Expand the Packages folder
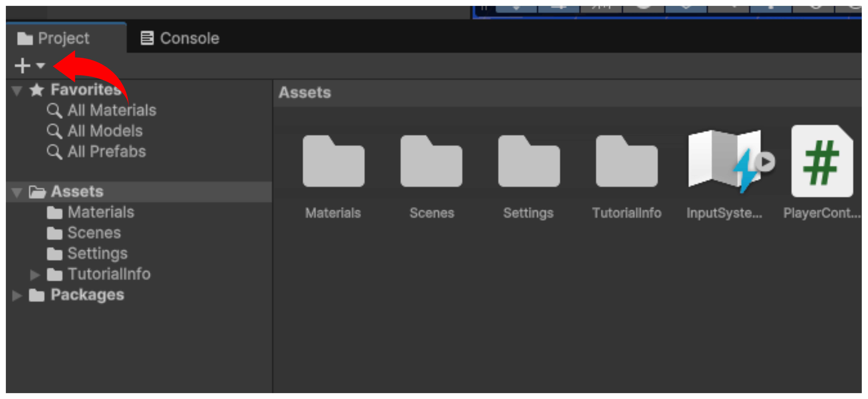Screen dimensions: 868x399 (17, 295)
